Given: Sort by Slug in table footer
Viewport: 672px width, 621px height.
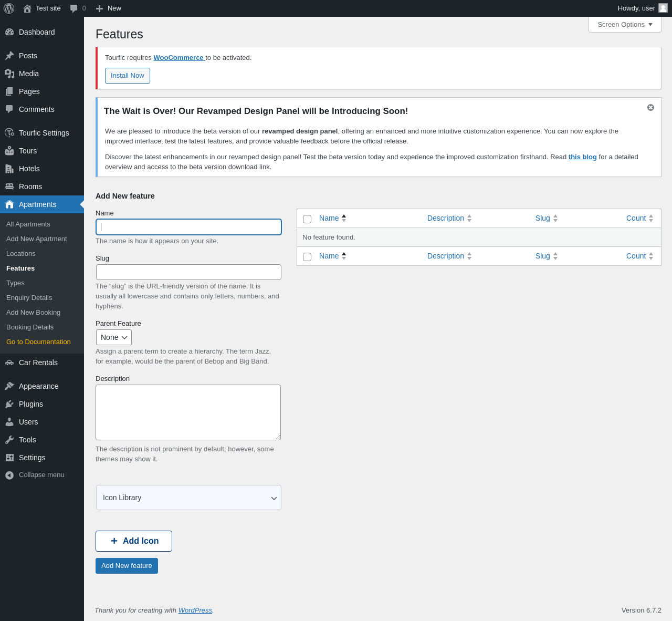Looking at the screenshot, I should coord(547,256).
